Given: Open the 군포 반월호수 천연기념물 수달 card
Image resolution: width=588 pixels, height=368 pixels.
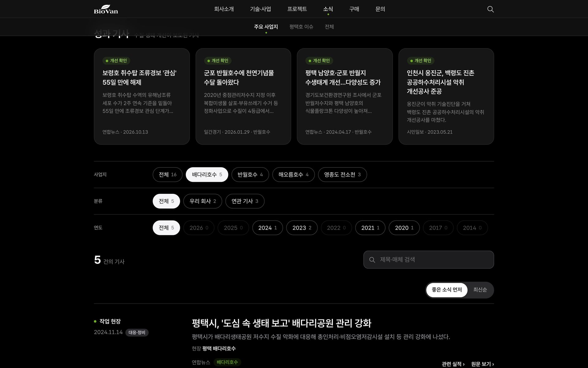Looking at the screenshot, I should 243,96.
